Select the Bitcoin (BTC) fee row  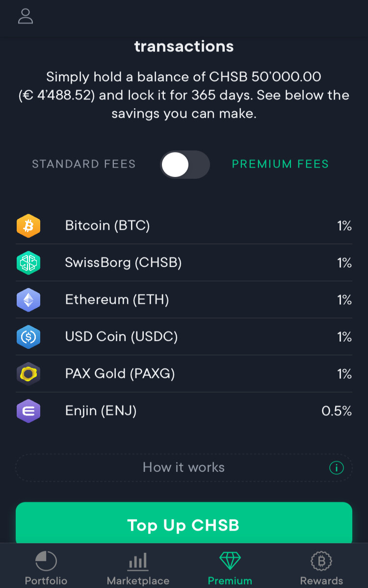click(x=184, y=226)
